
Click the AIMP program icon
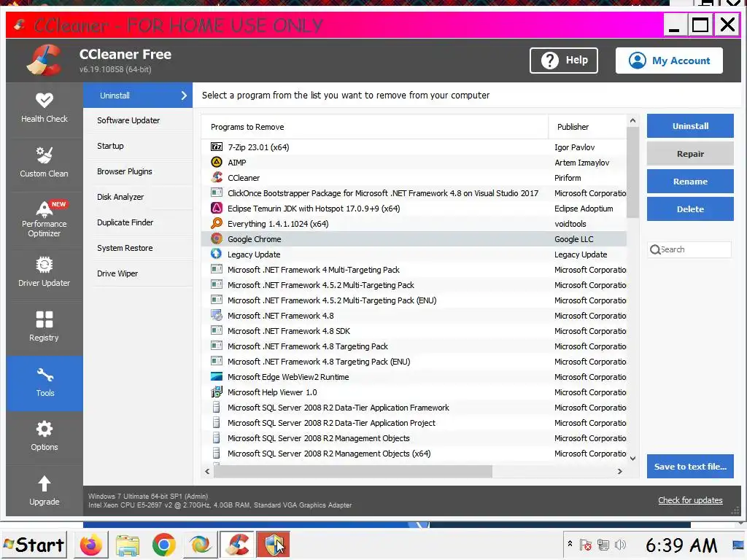(x=217, y=162)
